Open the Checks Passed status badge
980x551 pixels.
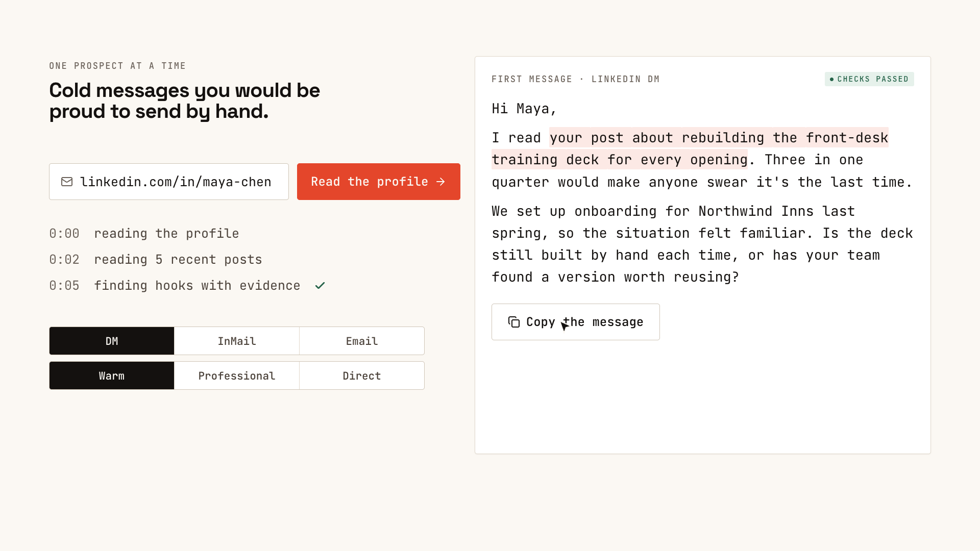coord(869,79)
